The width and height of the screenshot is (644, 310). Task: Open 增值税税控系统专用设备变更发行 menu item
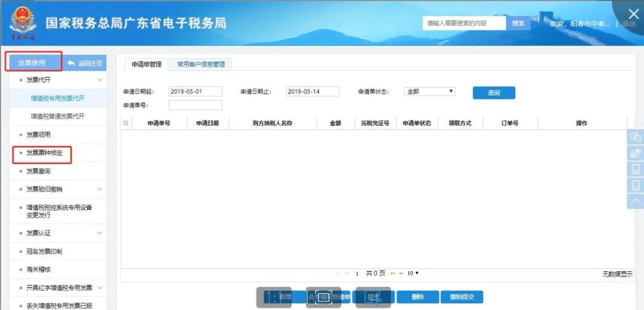(x=58, y=211)
